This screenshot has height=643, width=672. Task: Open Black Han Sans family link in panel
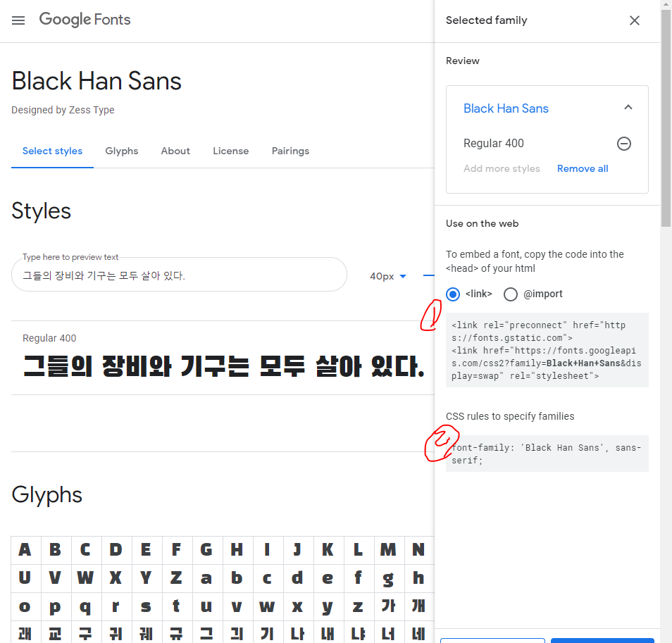506,108
